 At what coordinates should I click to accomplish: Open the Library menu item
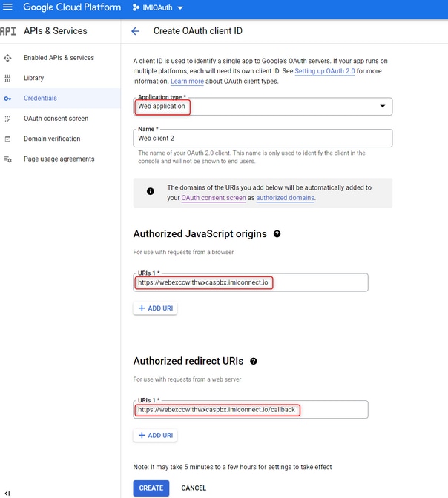pyautogui.click(x=33, y=78)
